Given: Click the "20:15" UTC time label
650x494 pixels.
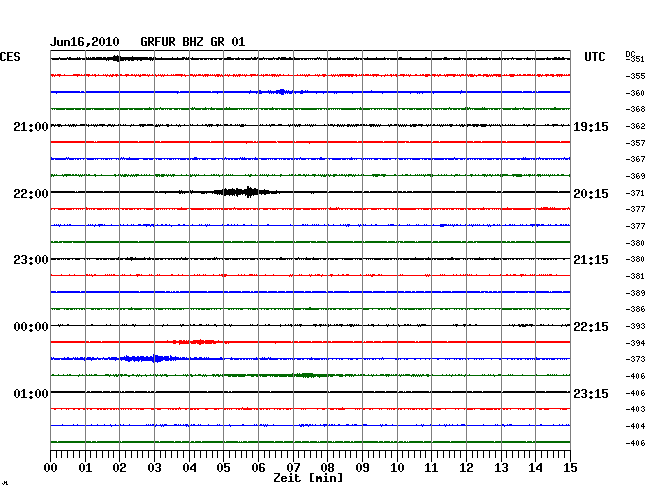Looking at the screenshot, I should coord(591,194).
